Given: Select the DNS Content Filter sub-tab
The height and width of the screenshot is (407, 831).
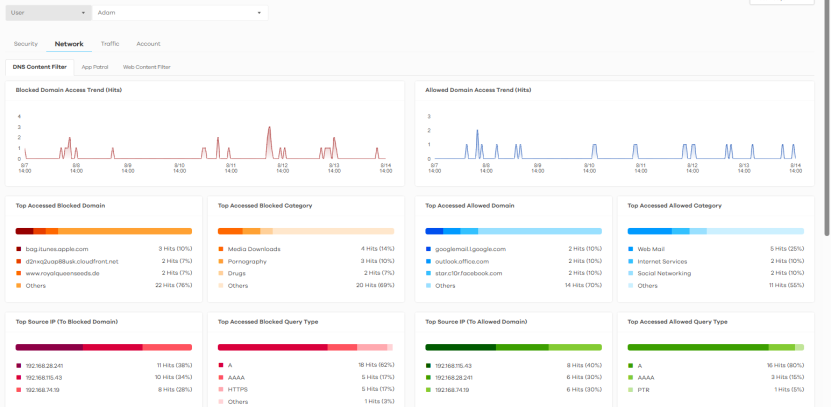Looking at the screenshot, I should 40,67.
